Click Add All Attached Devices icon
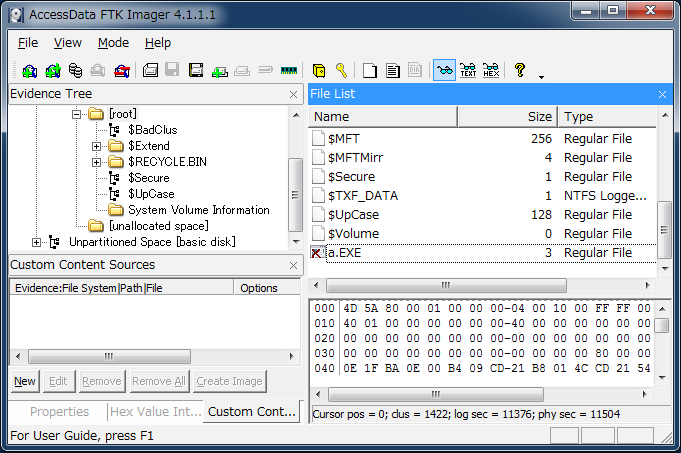 pos(53,70)
